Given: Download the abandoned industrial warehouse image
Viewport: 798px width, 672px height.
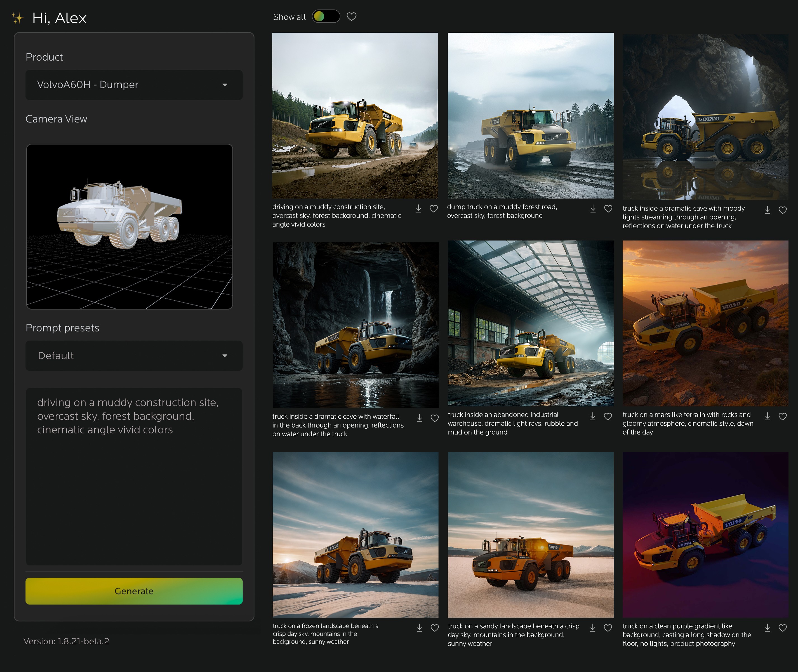Looking at the screenshot, I should pyautogui.click(x=593, y=416).
